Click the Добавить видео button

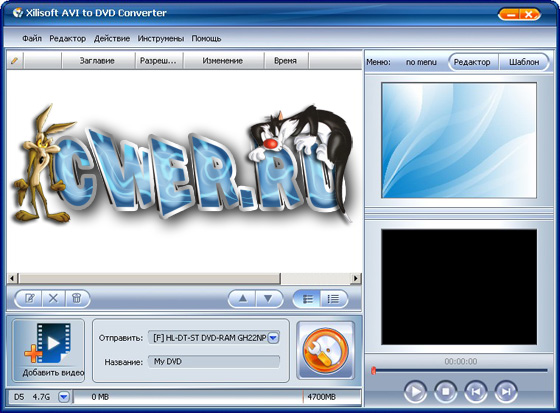tap(49, 350)
